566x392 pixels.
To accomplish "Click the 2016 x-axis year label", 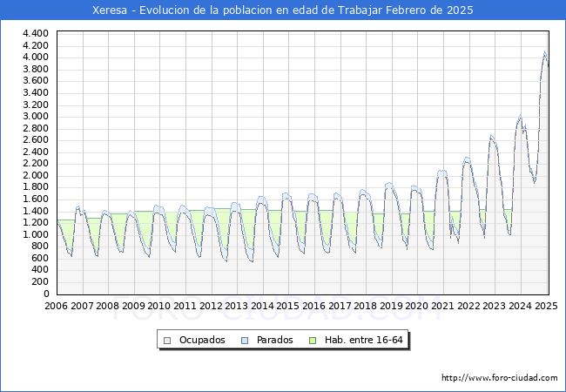I will (313, 306).
